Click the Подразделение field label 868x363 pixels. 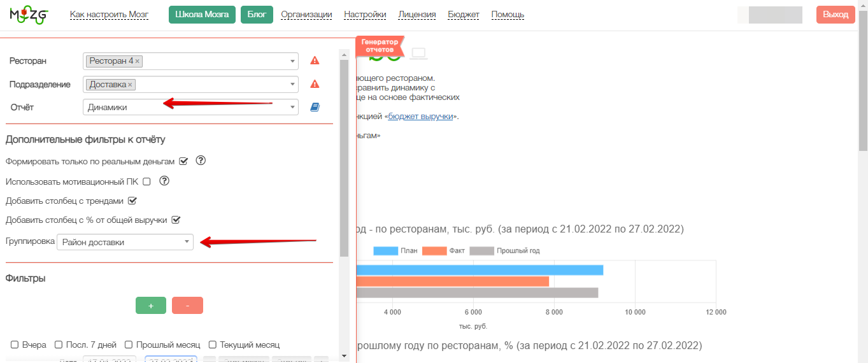coord(40,84)
